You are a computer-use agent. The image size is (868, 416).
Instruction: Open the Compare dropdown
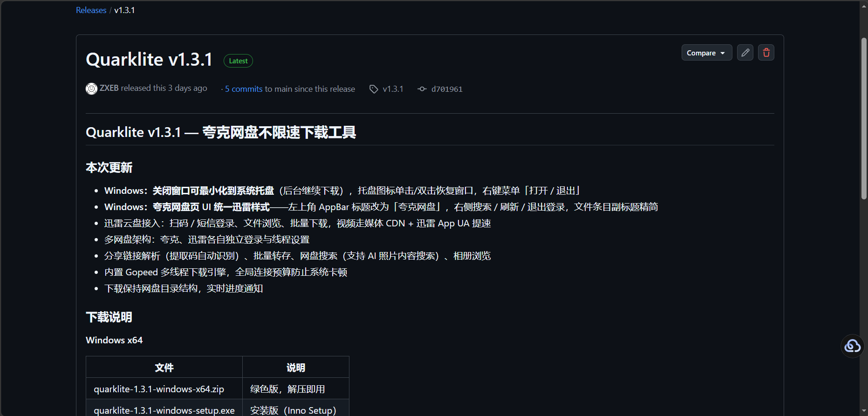[707, 53]
